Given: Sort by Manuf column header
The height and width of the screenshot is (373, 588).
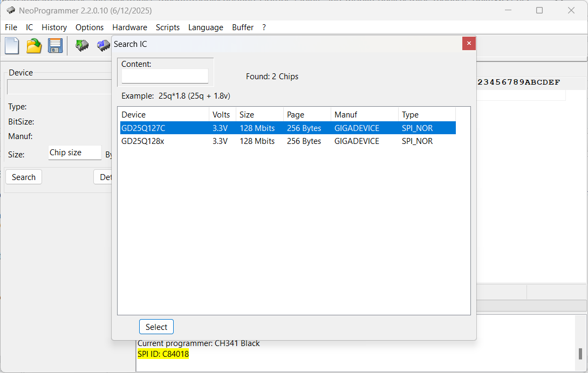Looking at the screenshot, I should (x=365, y=114).
